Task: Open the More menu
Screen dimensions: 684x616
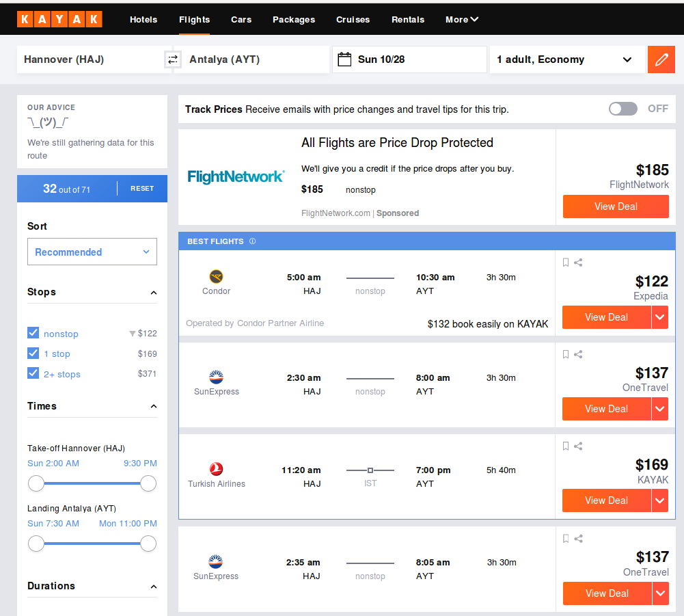Action: [461, 20]
